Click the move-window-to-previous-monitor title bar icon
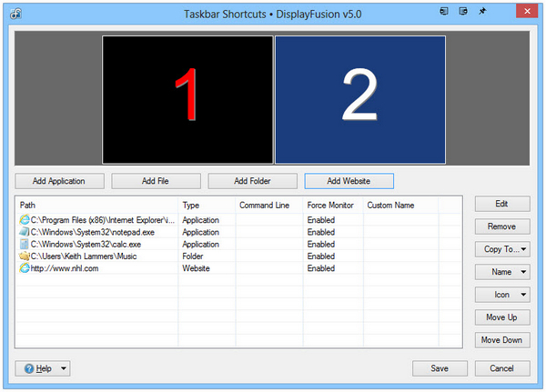Screen dimensions: 546x392 [x=444, y=11]
